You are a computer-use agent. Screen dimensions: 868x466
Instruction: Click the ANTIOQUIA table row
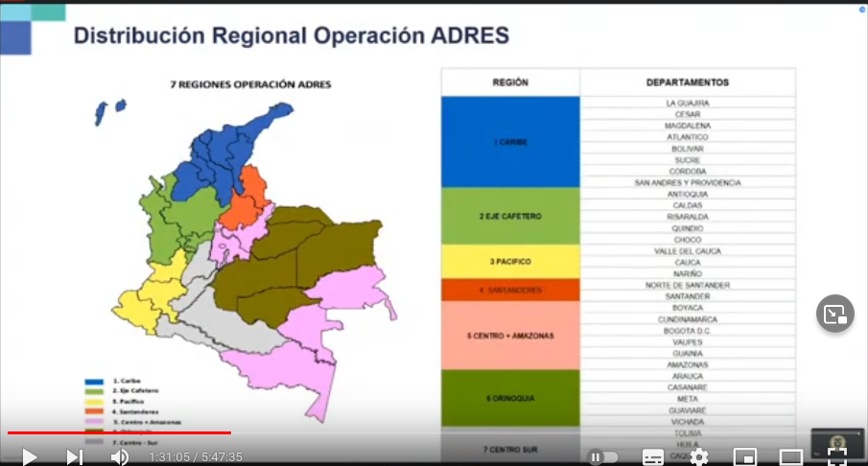(x=688, y=195)
